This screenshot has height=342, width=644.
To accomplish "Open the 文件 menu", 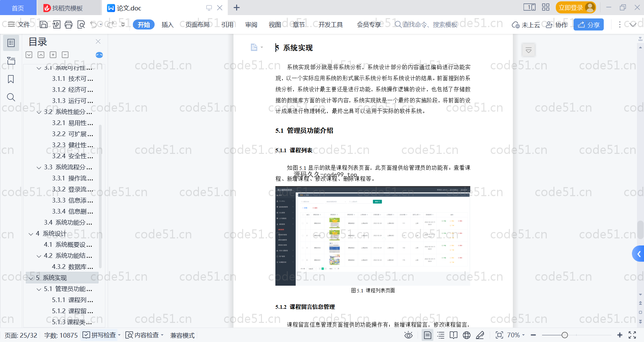I will (x=19, y=24).
